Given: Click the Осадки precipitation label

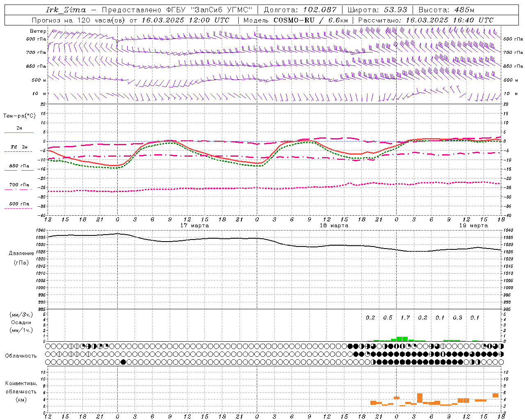Looking at the screenshot, I should pyautogui.click(x=21, y=322).
